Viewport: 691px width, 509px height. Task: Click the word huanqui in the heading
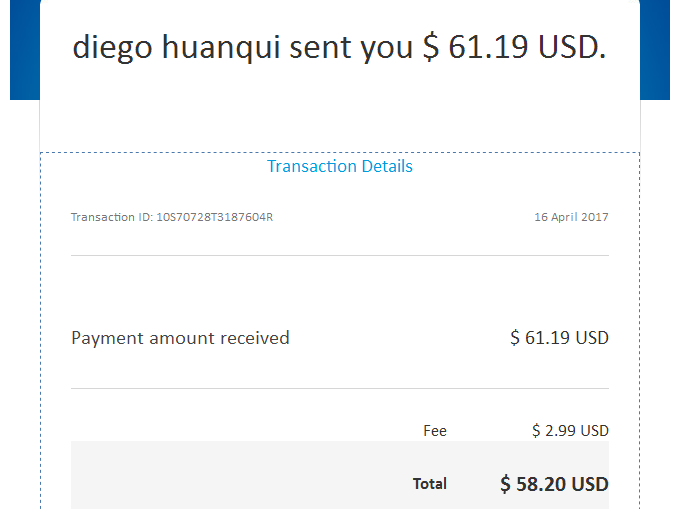point(221,48)
